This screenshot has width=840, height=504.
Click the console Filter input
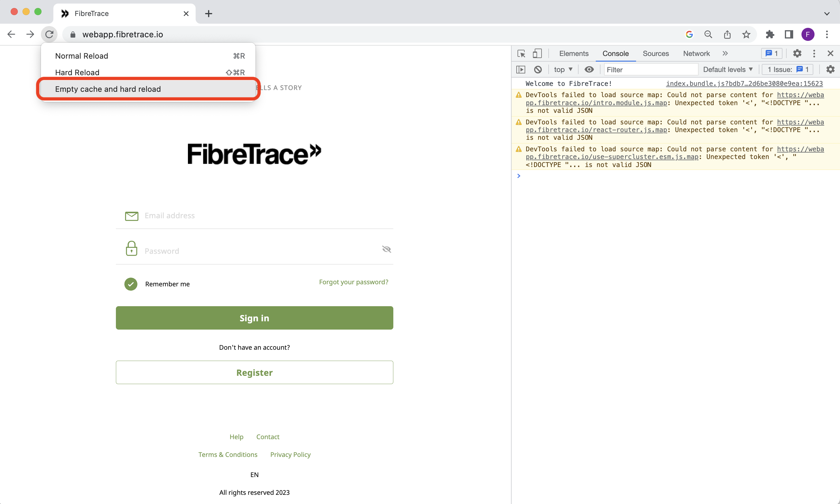point(651,70)
